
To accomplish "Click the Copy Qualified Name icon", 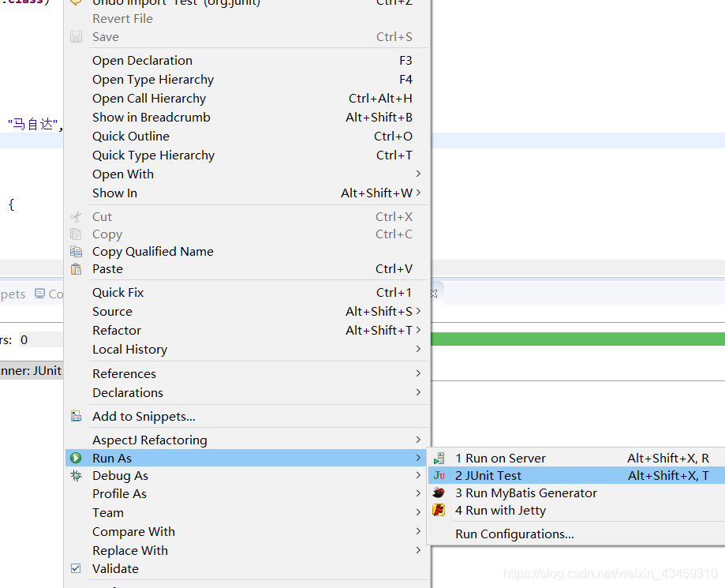I will coord(76,252).
